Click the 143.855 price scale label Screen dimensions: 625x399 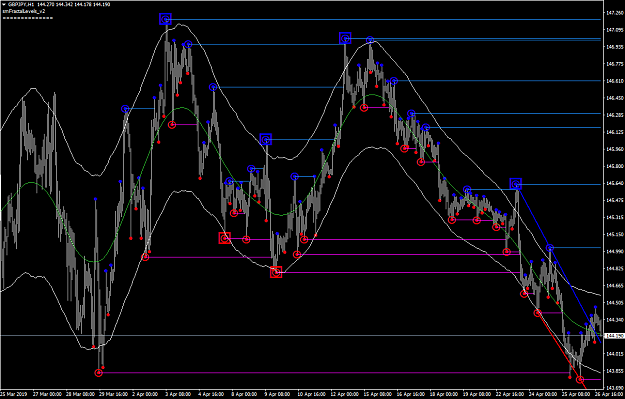[x=615, y=371]
